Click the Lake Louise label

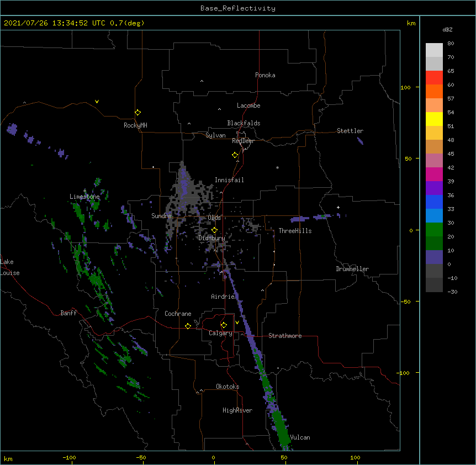[x=10, y=267]
